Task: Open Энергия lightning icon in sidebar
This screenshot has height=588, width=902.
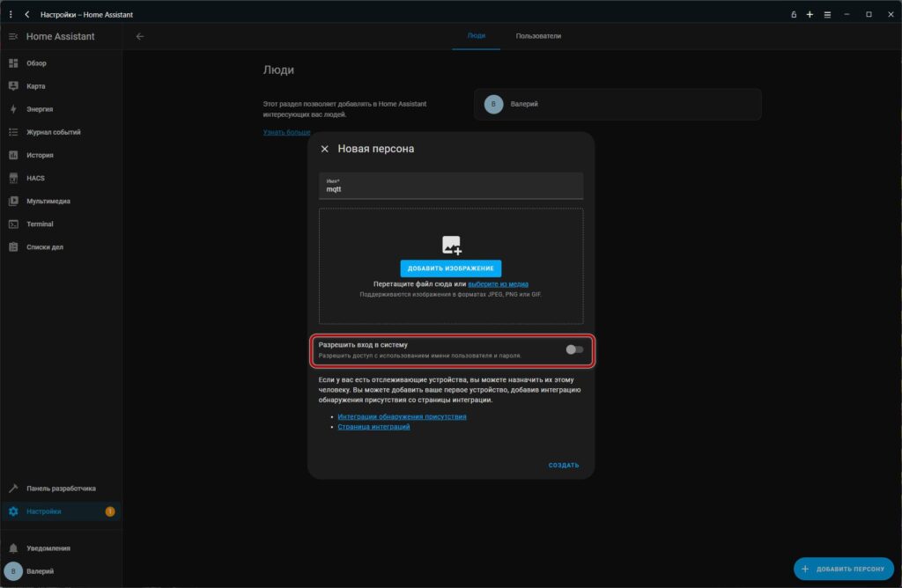Action: [13, 109]
